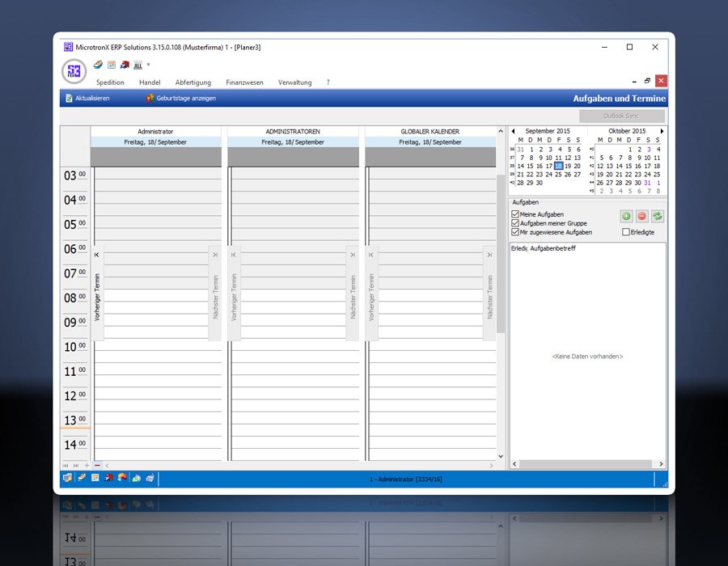Click the status bar green clock icon
728x566 pixels.
(x=137, y=478)
